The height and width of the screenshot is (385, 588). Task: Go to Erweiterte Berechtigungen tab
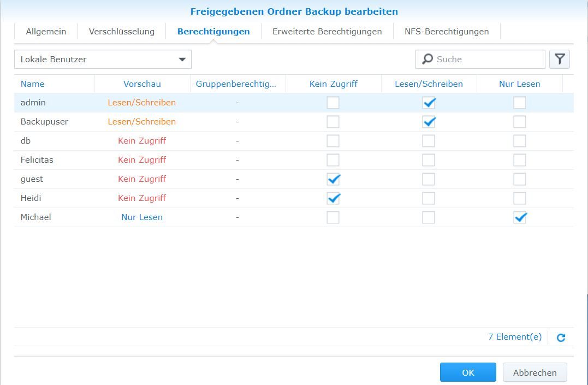[327, 32]
